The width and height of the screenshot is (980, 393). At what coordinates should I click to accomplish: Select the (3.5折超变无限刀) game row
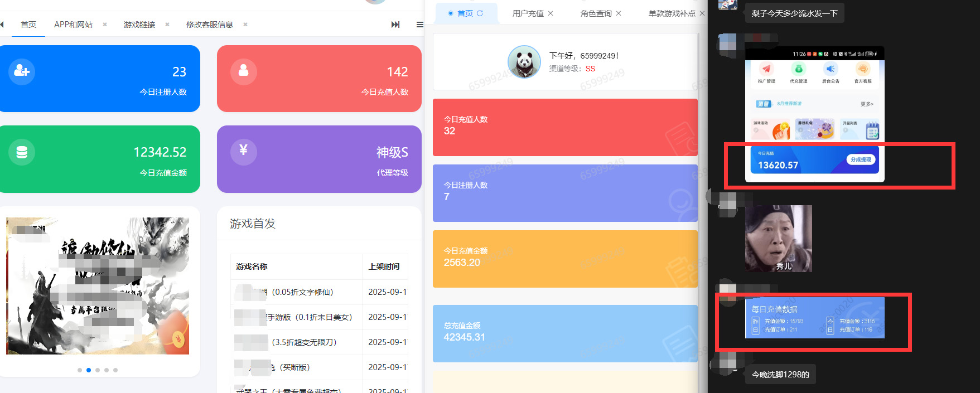(x=319, y=342)
